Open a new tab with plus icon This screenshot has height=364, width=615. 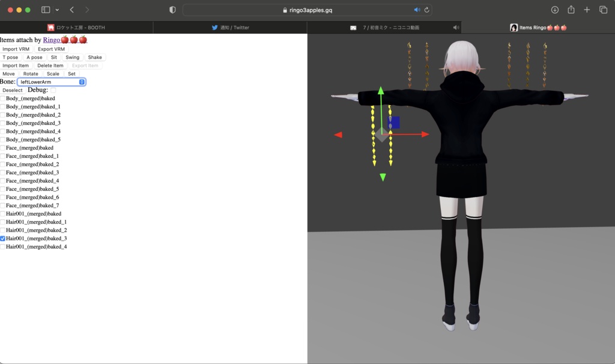[587, 10]
